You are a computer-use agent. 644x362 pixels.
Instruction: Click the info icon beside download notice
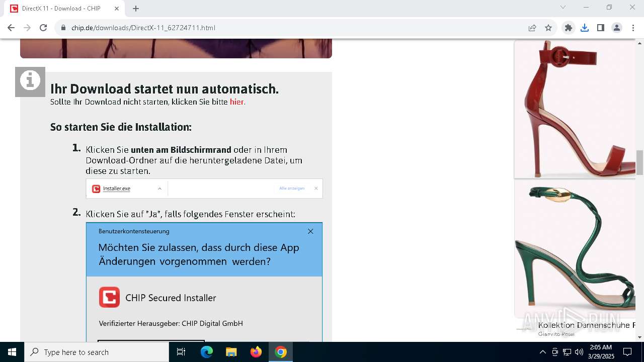30,81
